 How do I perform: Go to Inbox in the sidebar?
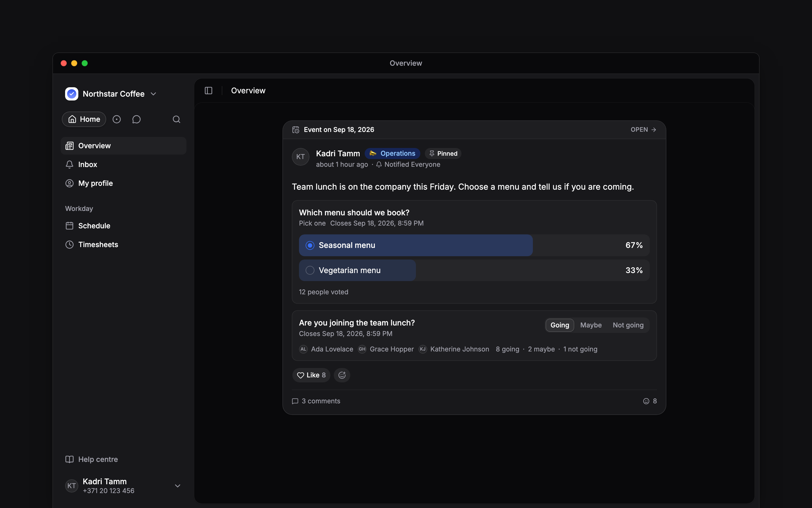124,165
